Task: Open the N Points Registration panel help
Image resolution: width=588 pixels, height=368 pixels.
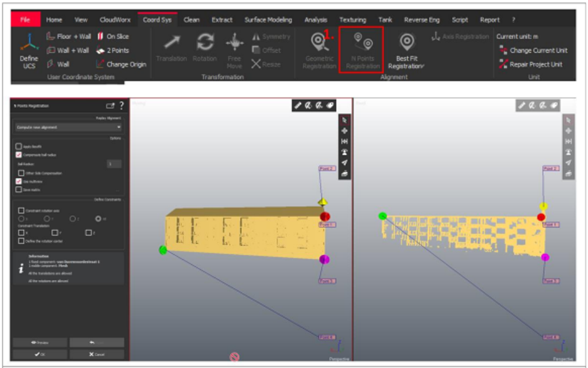Action: 121,106
